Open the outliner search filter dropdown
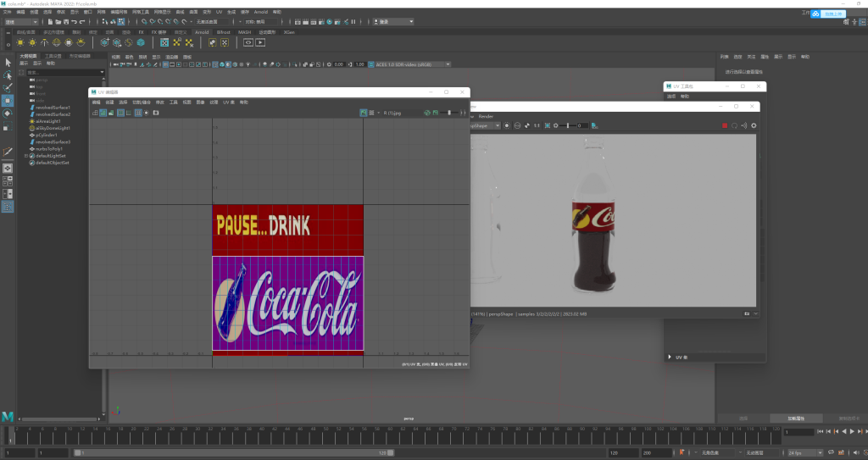The width and height of the screenshot is (868, 460). (x=102, y=72)
